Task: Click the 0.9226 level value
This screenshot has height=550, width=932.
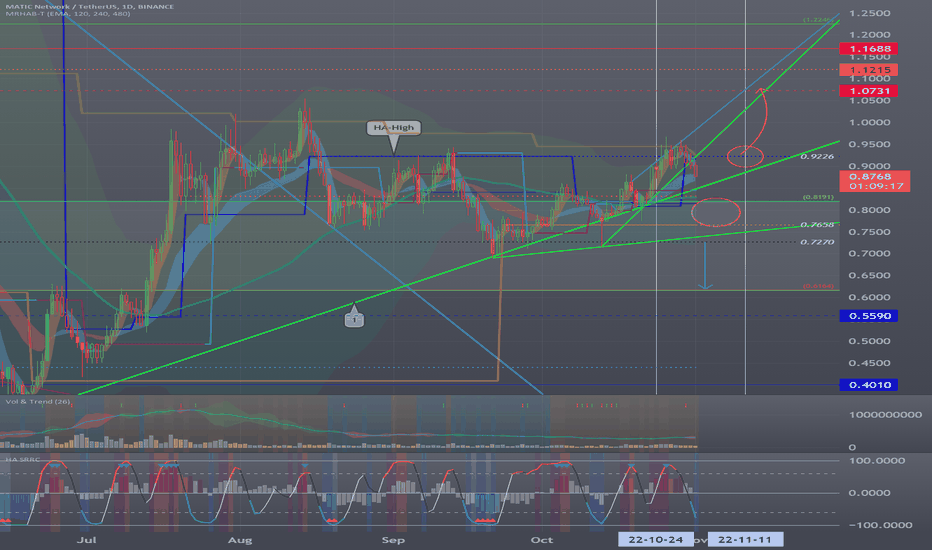Action: pyautogui.click(x=817, y=156)
